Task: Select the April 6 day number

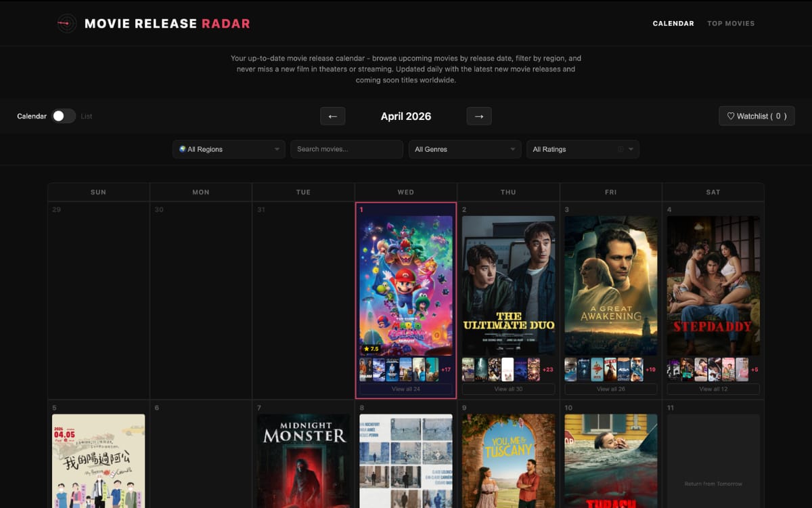Action: click(157, 408)
